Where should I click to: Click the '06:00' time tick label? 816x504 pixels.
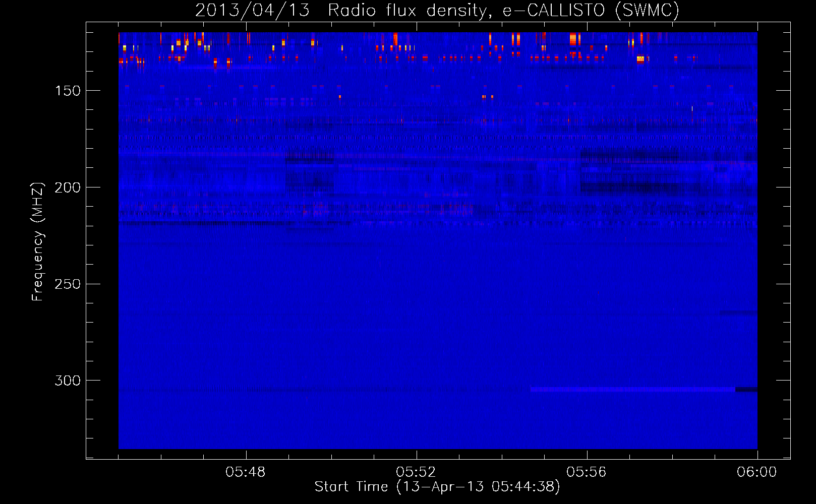[757, 472]
